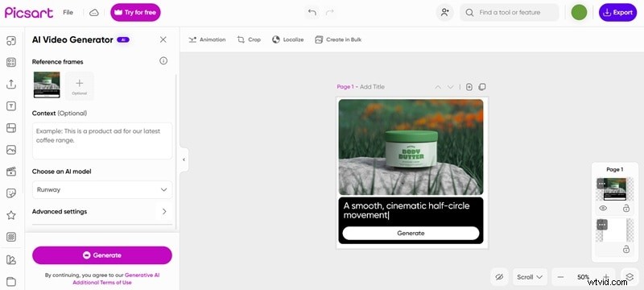Open the templates icon in sidebar

[11, 63]
